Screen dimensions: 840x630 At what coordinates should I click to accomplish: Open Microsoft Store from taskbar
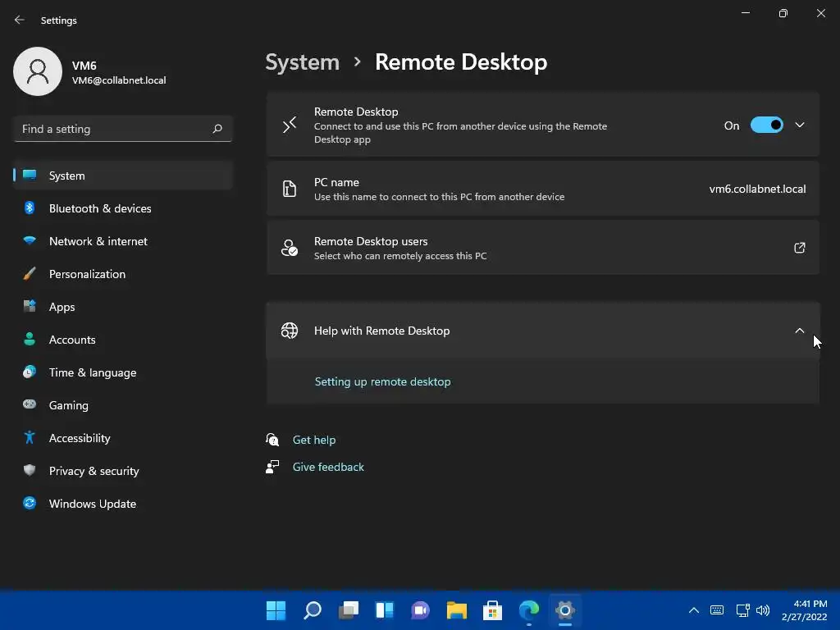click(492, 610)
